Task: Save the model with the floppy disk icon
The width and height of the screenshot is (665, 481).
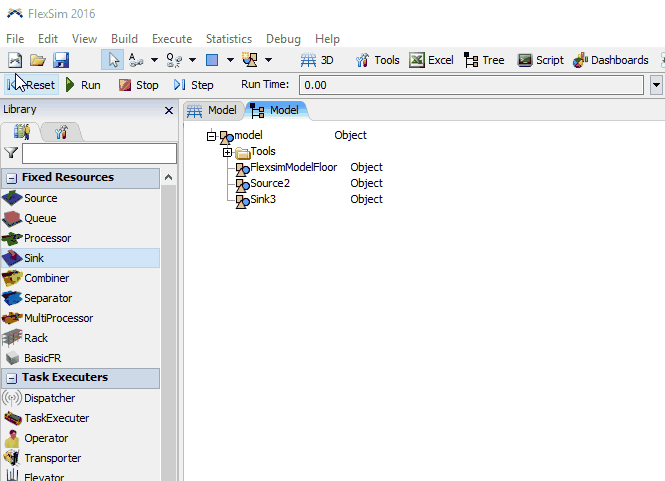Action: pyautogui.click(x=61, y=60)
